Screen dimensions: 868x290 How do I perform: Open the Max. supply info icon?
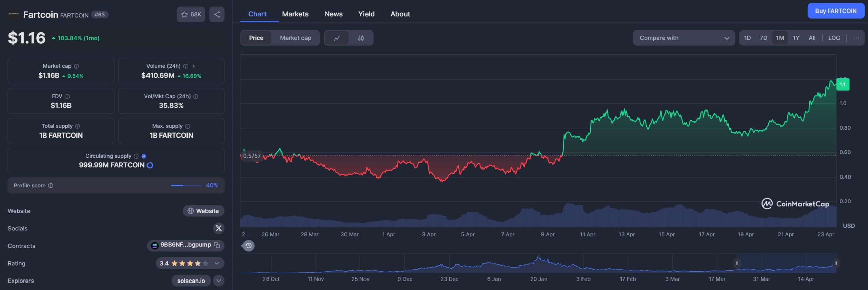tap(188, 126)
